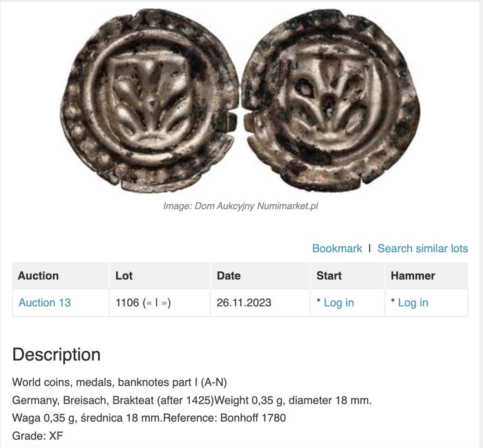Click the Bookmark link
This screenshot has height=448, width=483.
point(337,249)
